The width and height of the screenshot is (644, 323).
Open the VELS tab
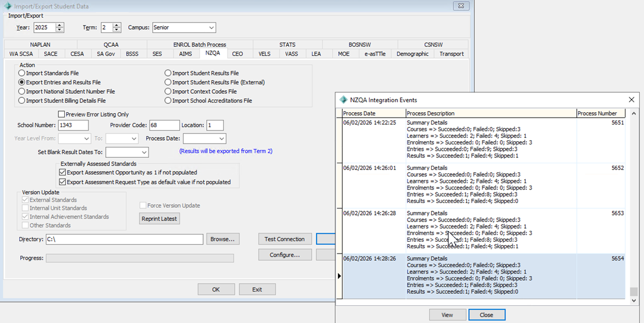click(264, 54)
